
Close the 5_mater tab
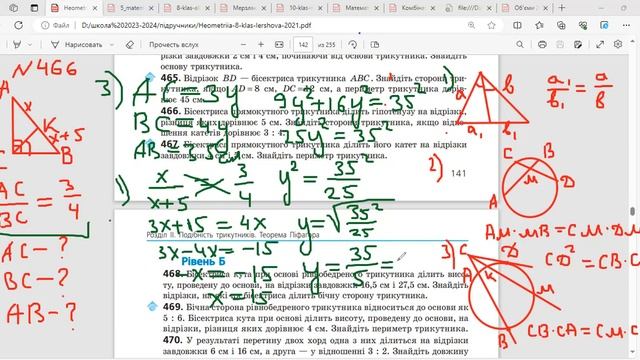(x=151, y=8)
